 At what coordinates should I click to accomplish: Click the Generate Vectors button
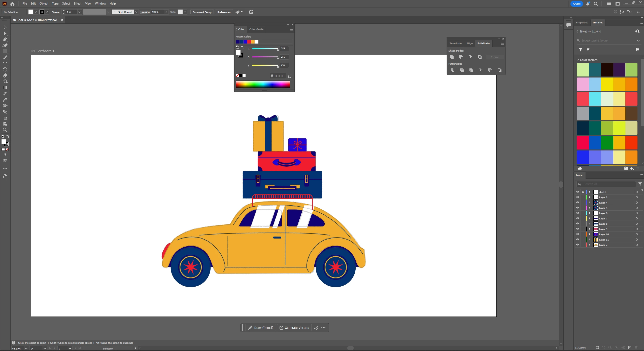294,328
